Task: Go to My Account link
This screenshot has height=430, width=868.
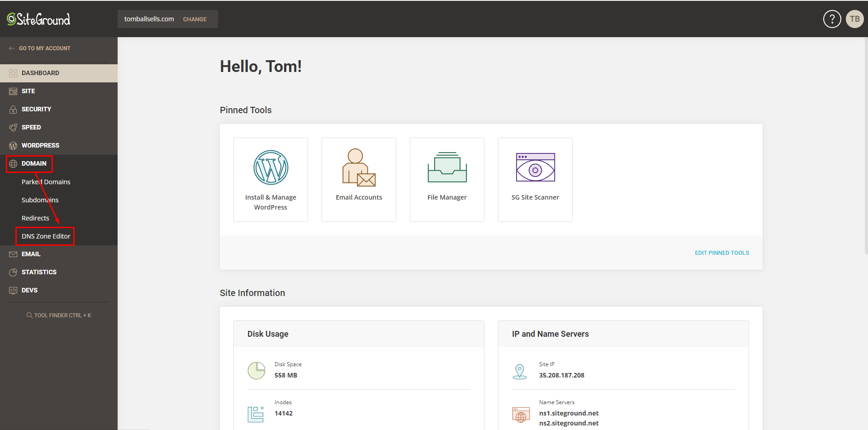Action: tap(44, 48)
